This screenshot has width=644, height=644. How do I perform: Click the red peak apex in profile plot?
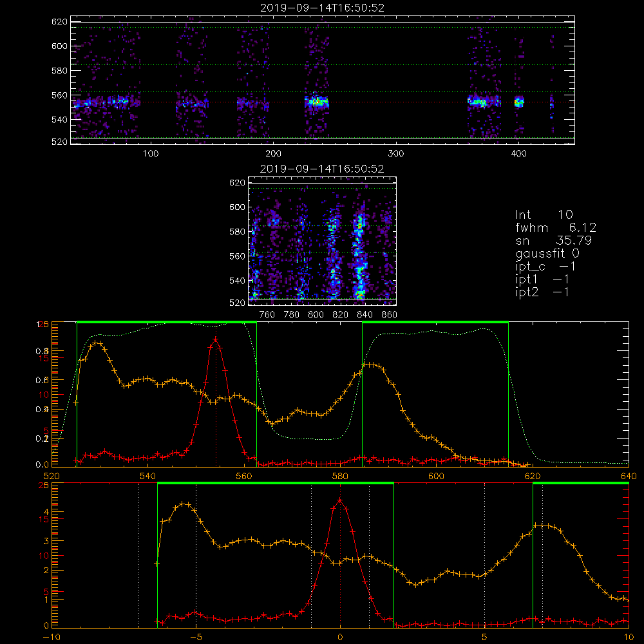click(216, 339)
